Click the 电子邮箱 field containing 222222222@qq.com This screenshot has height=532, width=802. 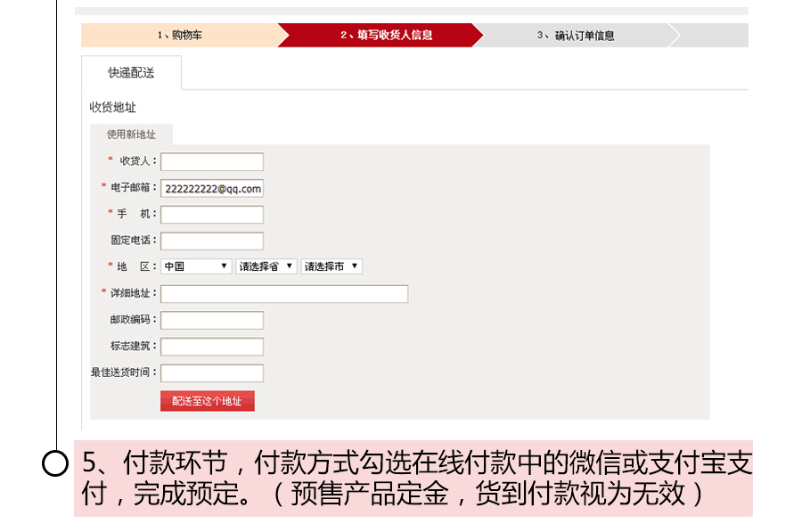212,188
